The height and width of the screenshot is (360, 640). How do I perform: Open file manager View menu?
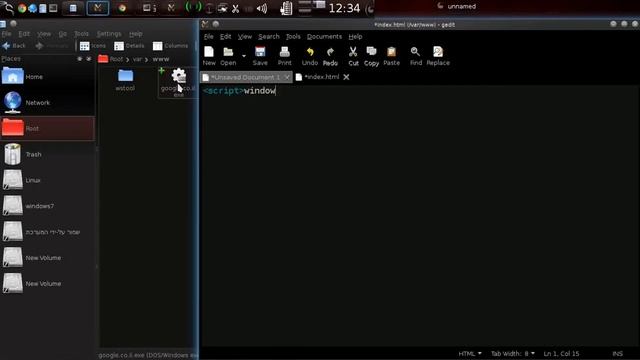click(44, 34)
